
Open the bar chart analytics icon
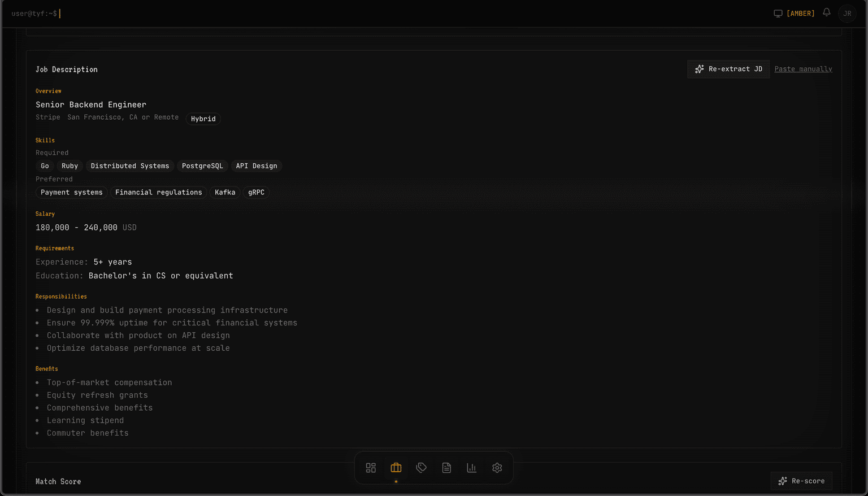[x=472, y=468]
